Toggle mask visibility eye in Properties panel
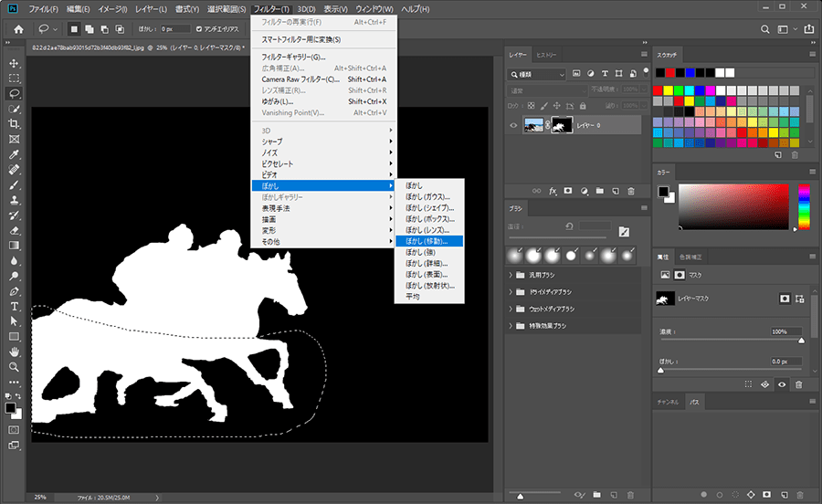822x504 pixels. (782, 384)
